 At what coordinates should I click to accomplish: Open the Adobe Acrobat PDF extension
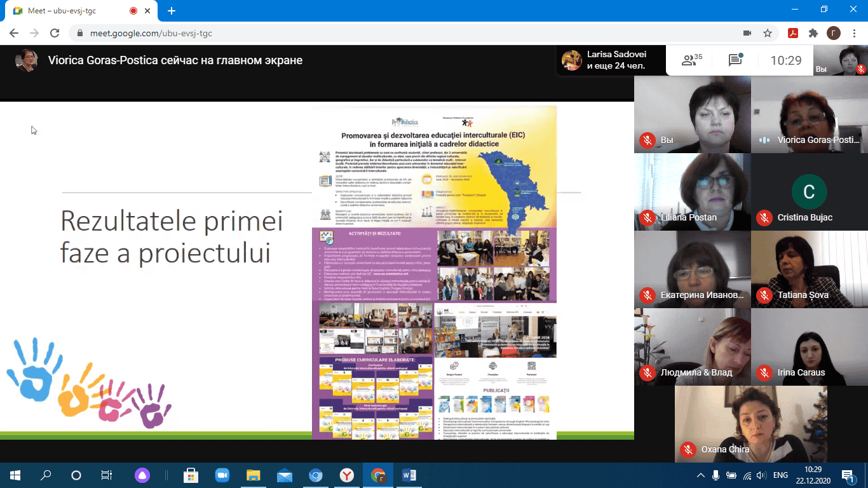click(793, 33)
